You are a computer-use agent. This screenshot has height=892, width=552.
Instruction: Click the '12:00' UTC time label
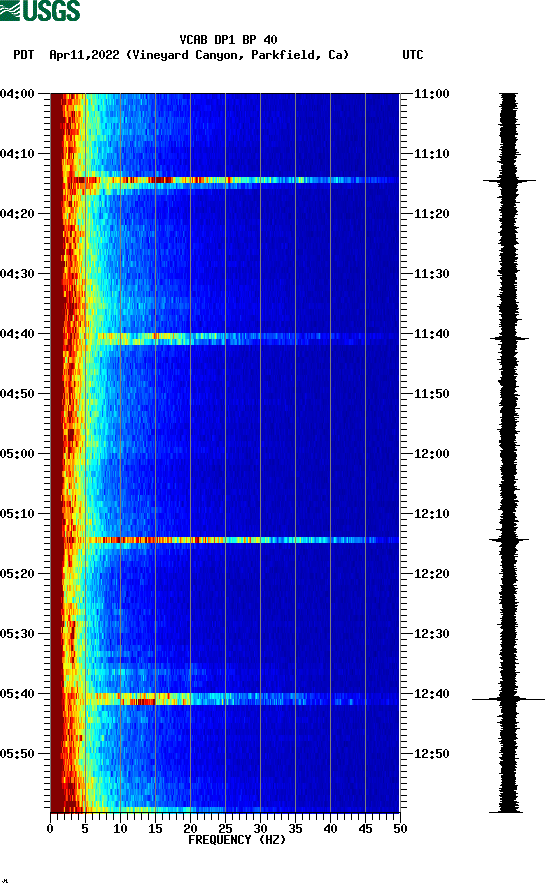click(431, 454)
